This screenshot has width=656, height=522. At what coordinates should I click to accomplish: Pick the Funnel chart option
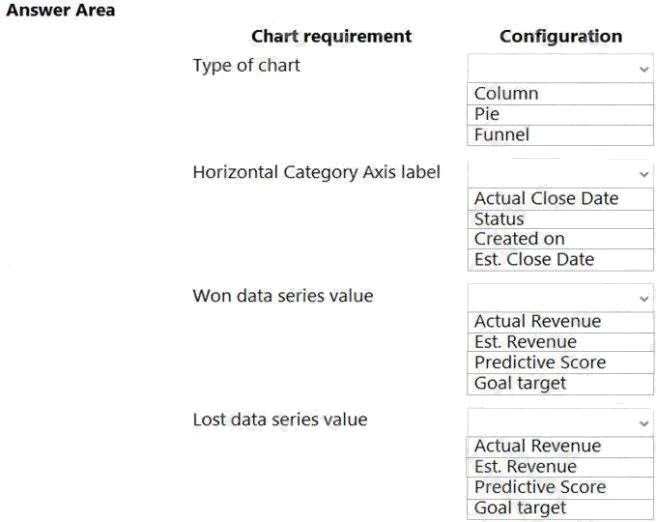[502, 134]
